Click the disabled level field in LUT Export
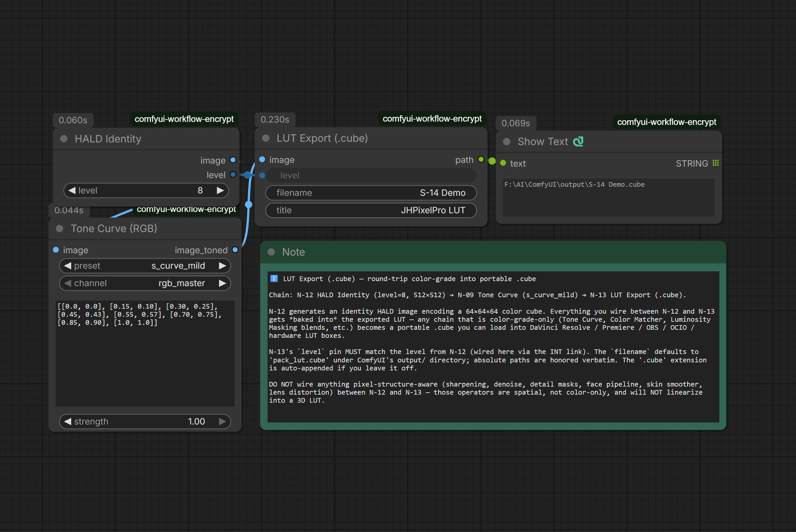The height and width of the screenshot is (532, 796). point(371,175)
